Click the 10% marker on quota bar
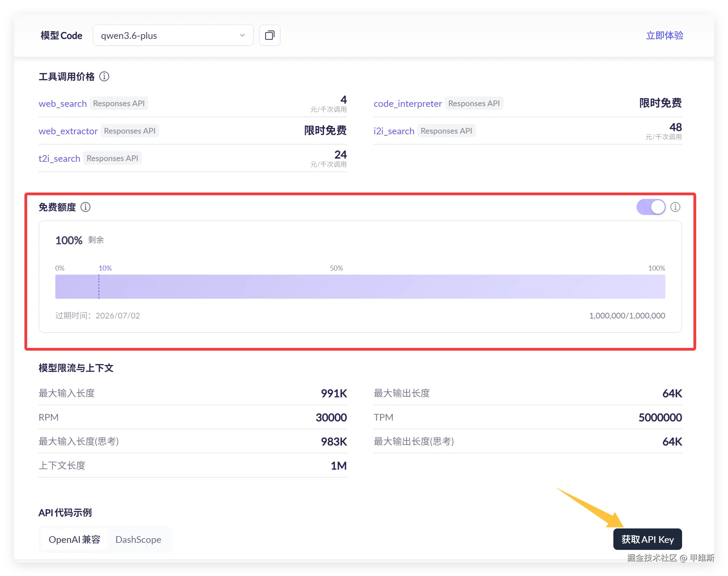This screenshot has height=576, width=728. coord(105,268)
